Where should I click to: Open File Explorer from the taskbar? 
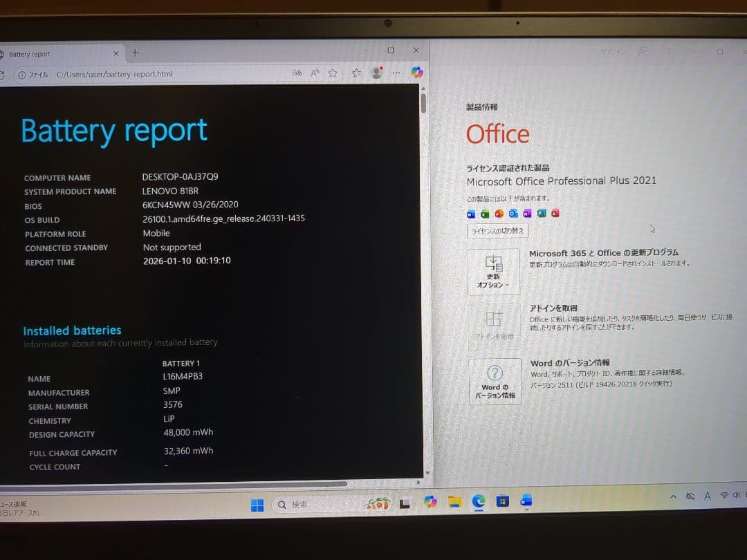pos(454,501)
